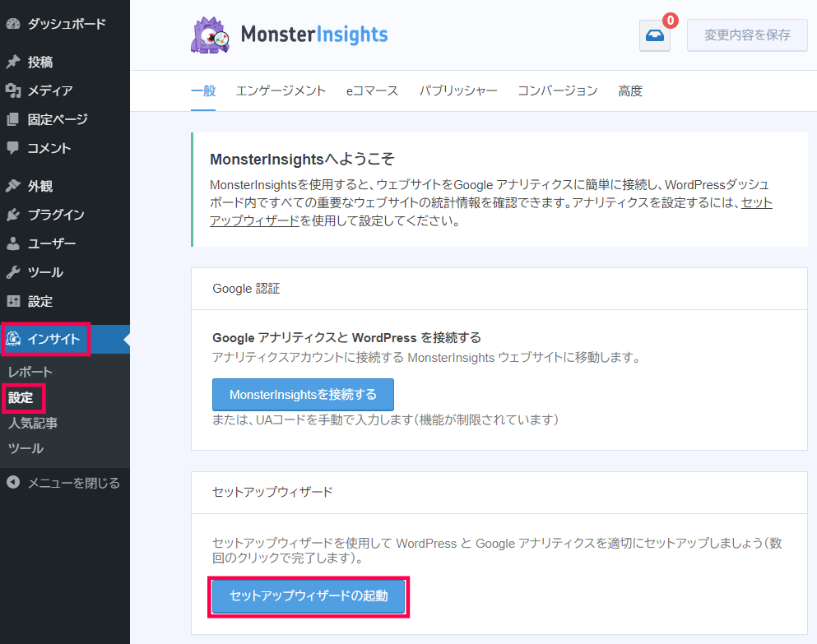Switch to the パブリッシャー tab
Viewport: 817px width, 644px height.
tap(458, 90)
